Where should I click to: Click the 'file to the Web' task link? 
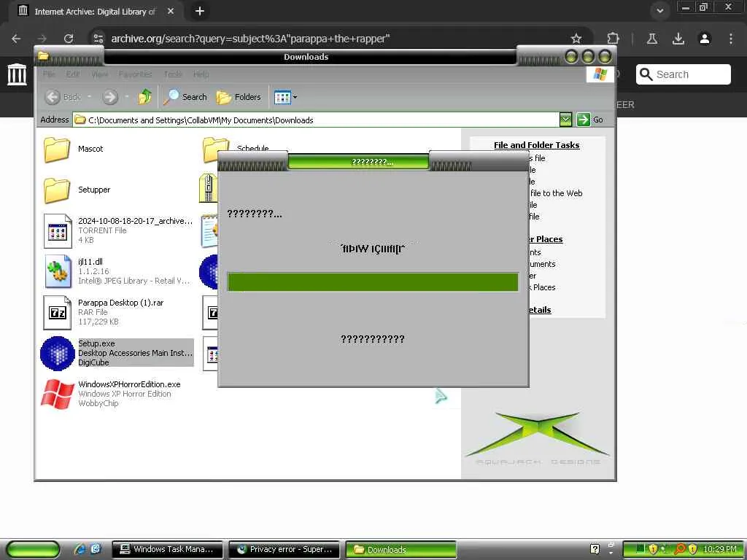pyautogui.click(x=556, y=192)
